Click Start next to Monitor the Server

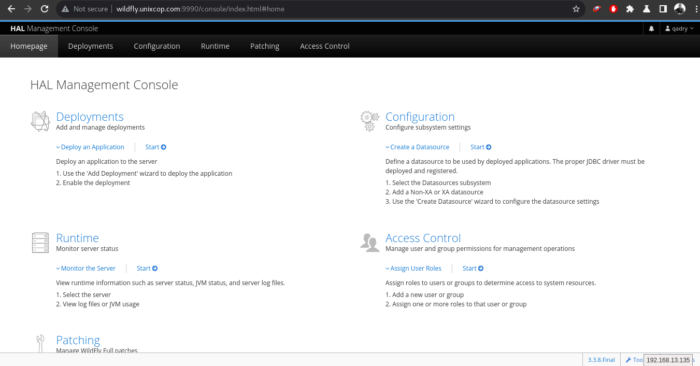coord(147,268)
